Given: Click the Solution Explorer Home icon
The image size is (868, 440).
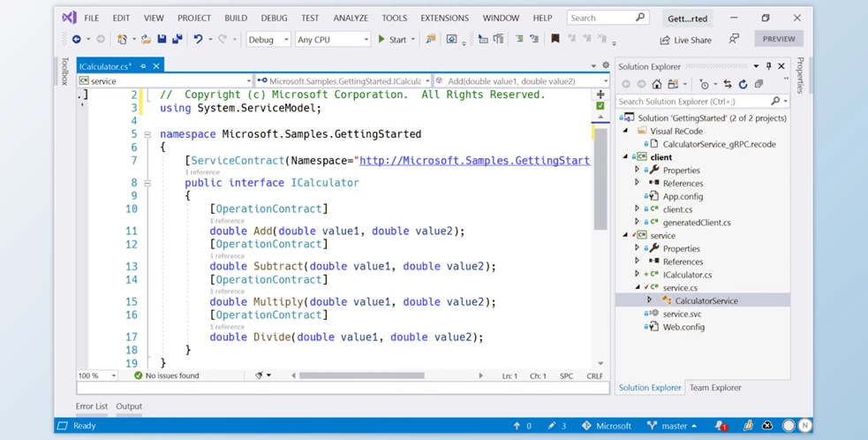Looking at the screenshot, I should pyautogui.click(x=656, y=85).
